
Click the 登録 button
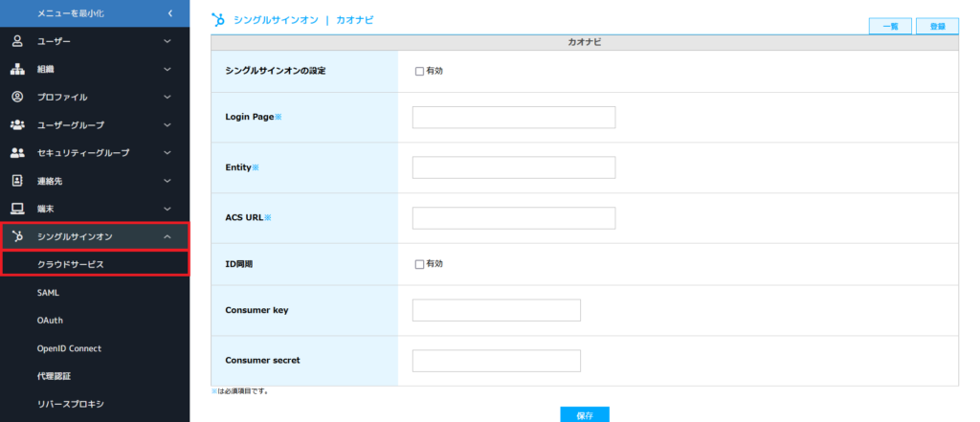(938, 26)
